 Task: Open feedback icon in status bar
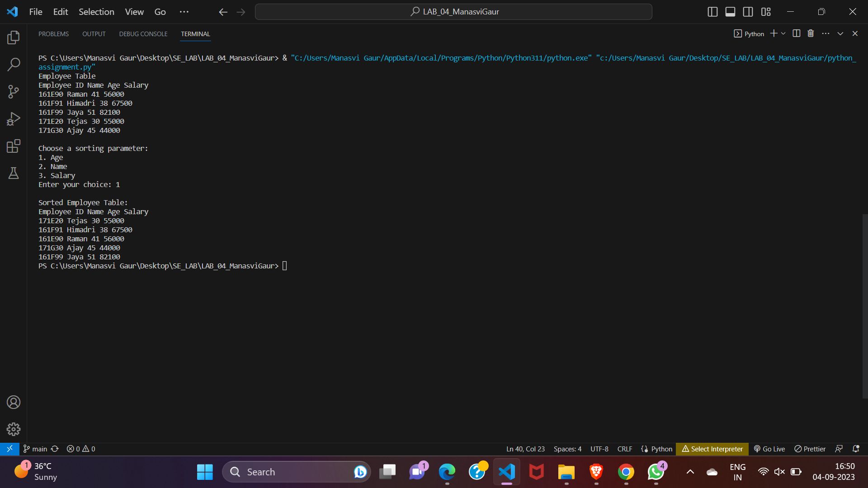point(839,449)
